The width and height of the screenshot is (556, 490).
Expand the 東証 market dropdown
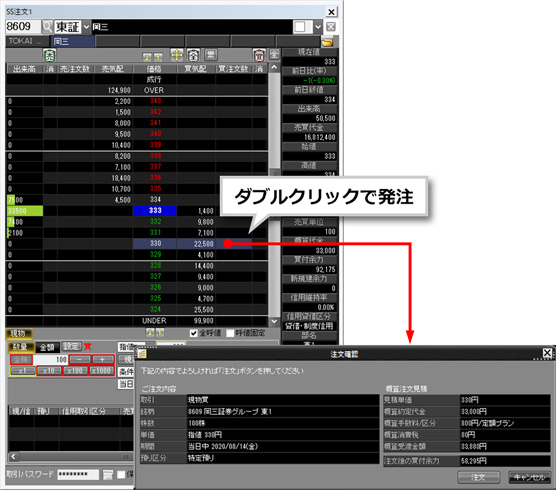coord(86,27)
